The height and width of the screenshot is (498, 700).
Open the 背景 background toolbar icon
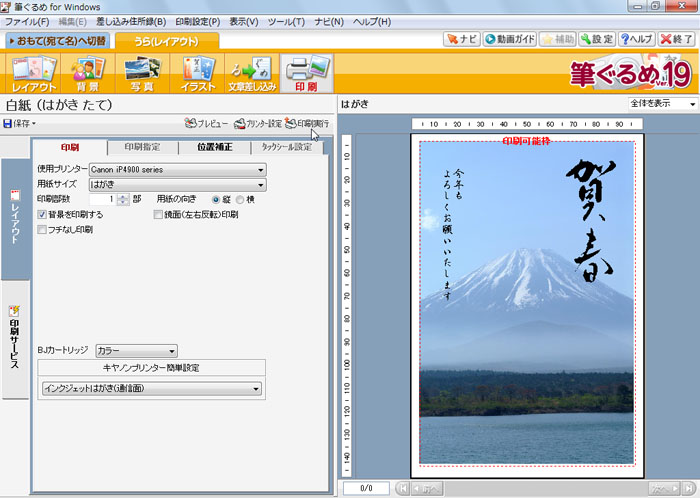(x=87, y=74)
